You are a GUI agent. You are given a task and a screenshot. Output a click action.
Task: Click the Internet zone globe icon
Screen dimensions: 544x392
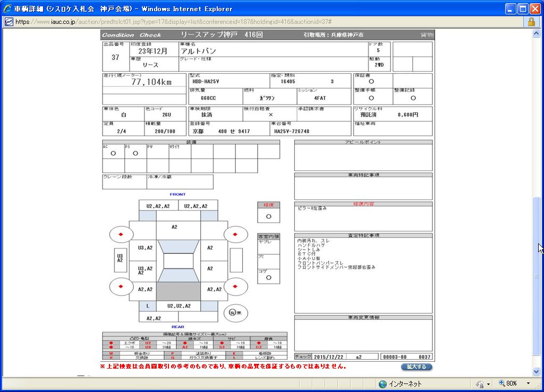point(382,384)
